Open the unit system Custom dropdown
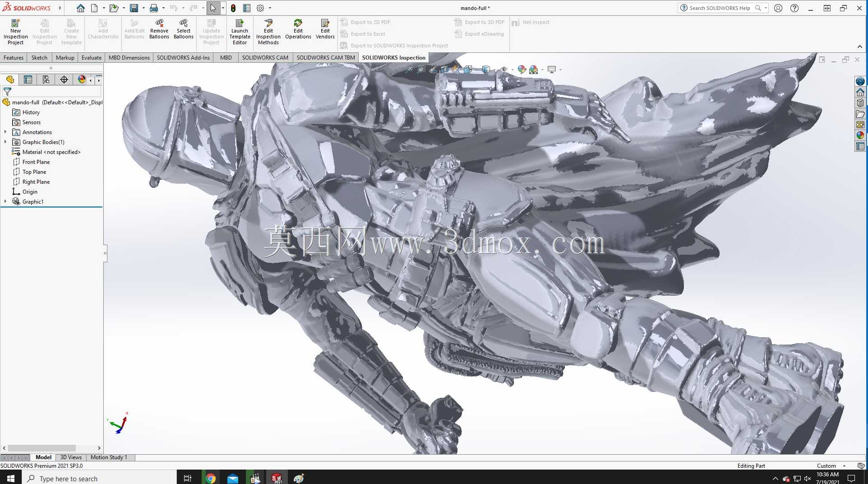Viewport: 868px width, 484px height. point(831,466)
